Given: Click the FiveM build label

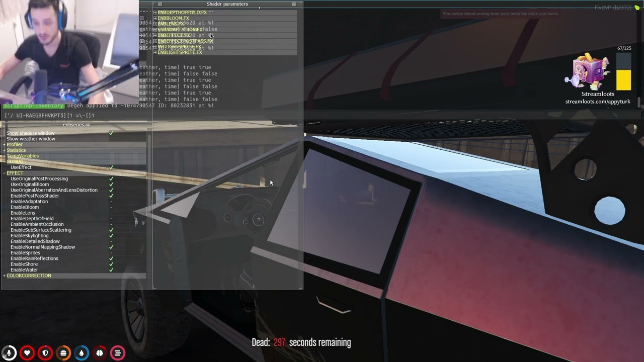Looking at the screenshot, I should (613, 8).
